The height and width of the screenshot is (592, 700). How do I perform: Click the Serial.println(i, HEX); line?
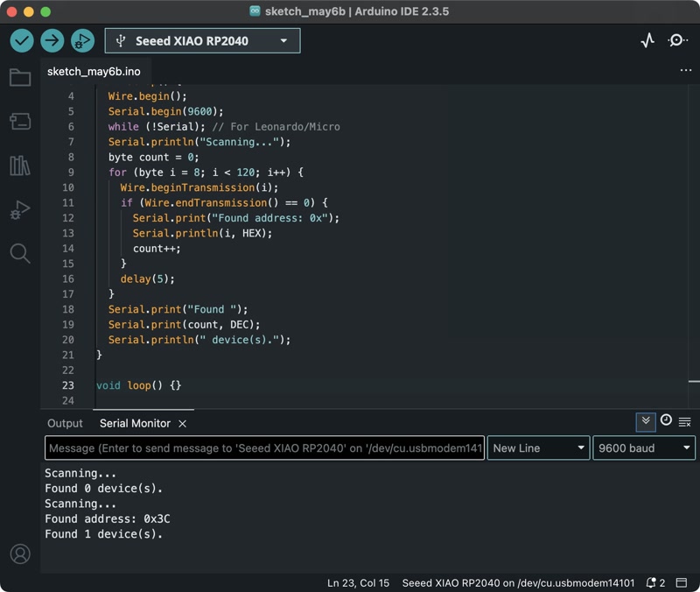202,233
